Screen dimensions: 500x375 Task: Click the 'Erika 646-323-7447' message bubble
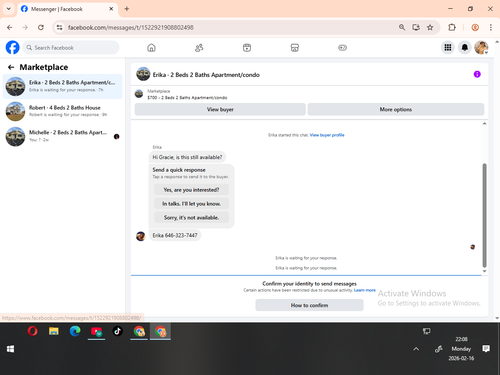175,235
